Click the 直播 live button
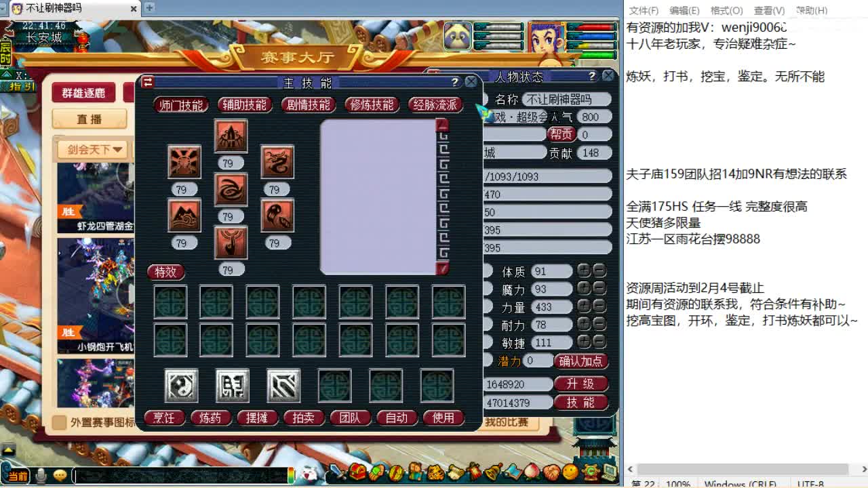The image size is (868, 488). [89, 119]
